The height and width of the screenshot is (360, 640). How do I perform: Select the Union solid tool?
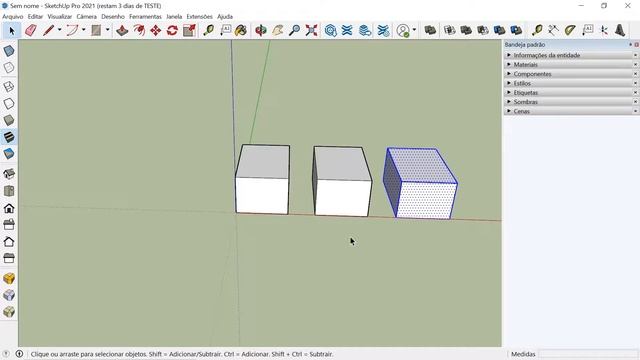[466, 30]
